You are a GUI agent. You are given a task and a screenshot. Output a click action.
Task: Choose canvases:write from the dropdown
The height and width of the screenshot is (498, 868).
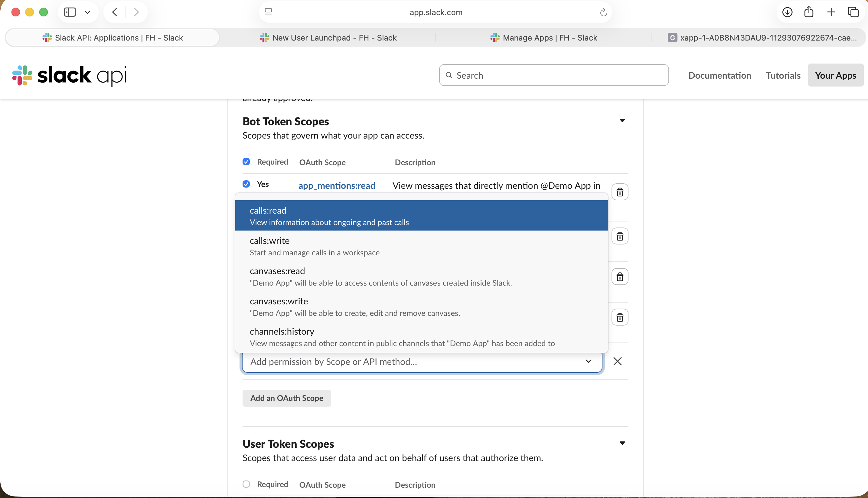coord(422,306)
